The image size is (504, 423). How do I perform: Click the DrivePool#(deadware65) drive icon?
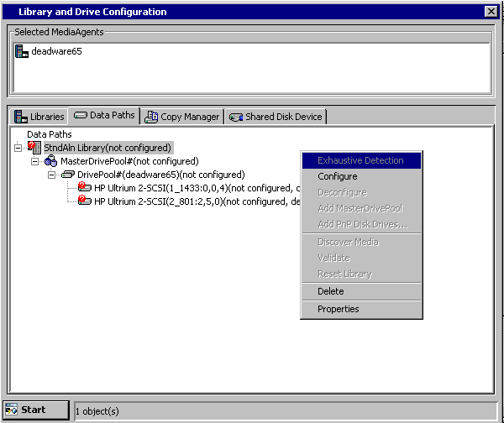[x=68, y=175]
